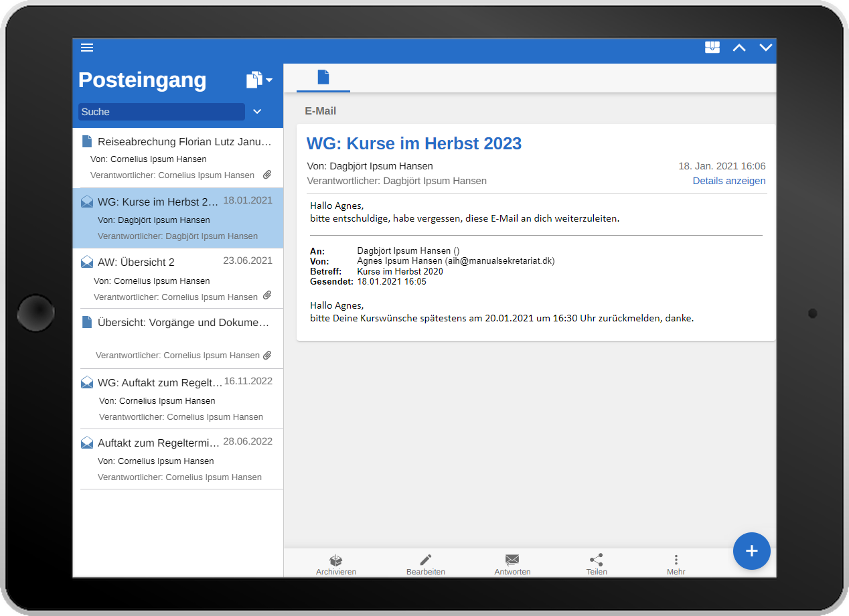849x616 pixels.
Task: Open the hamburger menu
Action: pyautogui.click(x=87, y=48)
